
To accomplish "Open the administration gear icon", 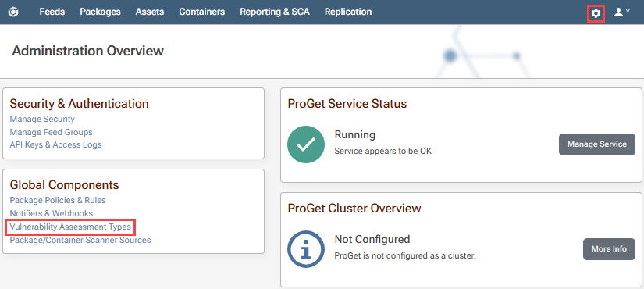I will [596, 13].
